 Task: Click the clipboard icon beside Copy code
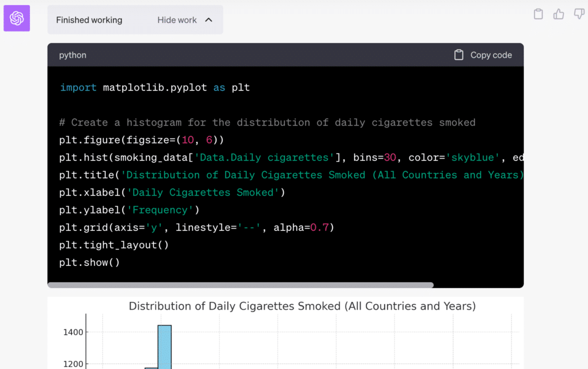pyautogui.click(x=459, y=55)
